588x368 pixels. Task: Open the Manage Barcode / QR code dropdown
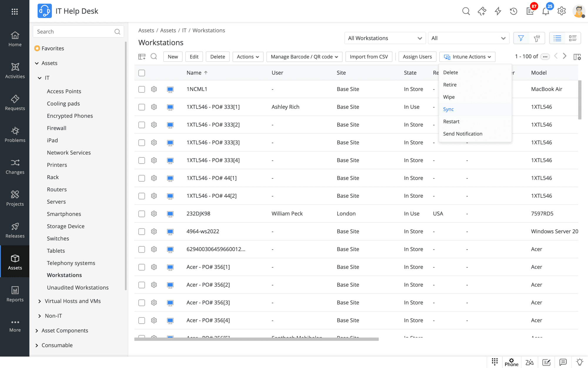tap(304, 57)
